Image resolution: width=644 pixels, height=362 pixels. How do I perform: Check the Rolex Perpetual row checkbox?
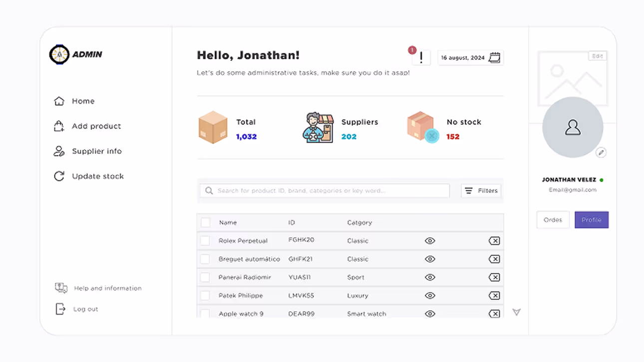(205, 241)
